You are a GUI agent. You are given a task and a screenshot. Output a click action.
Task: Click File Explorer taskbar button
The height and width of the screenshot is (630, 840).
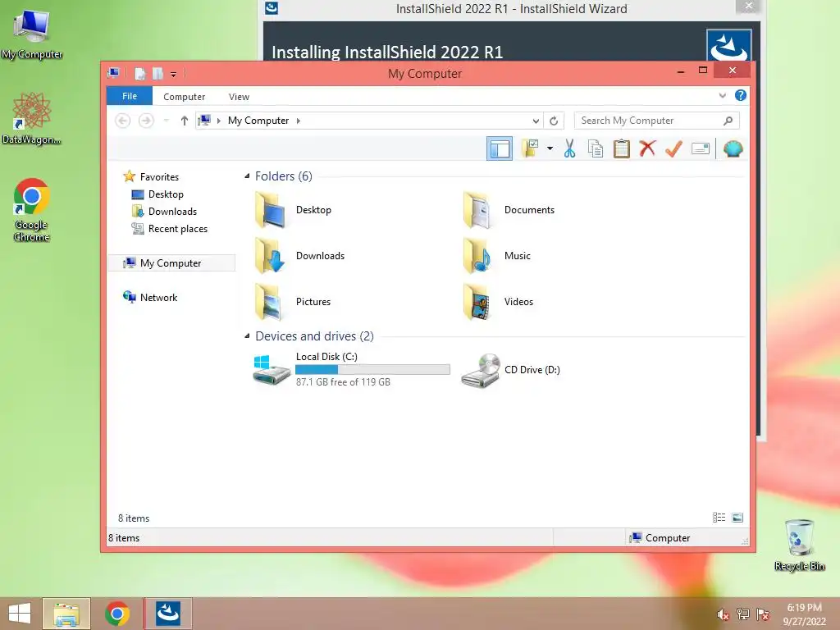pos(66,614)
